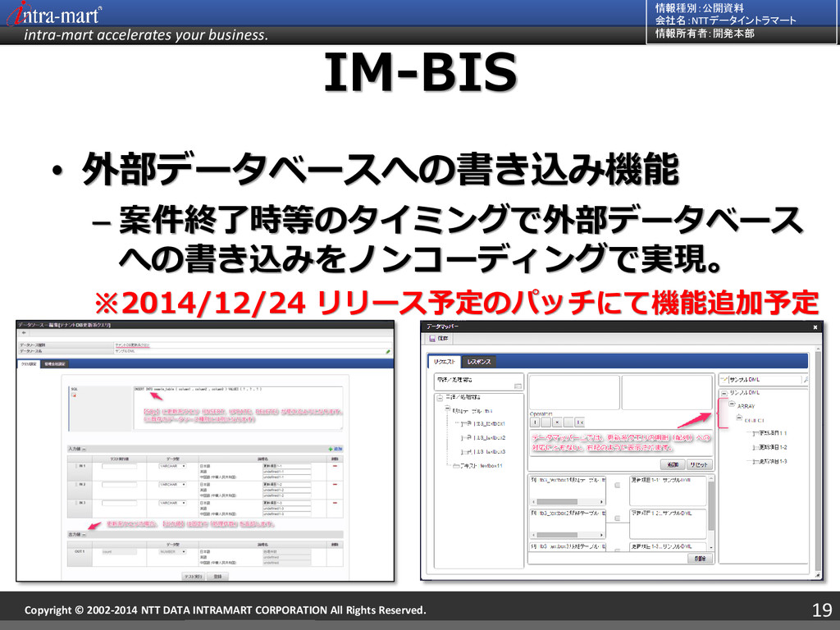Viewport: 840px width, 630px height.
Task: Click the green plus 追加 to add an input
Action: point(335,449)
